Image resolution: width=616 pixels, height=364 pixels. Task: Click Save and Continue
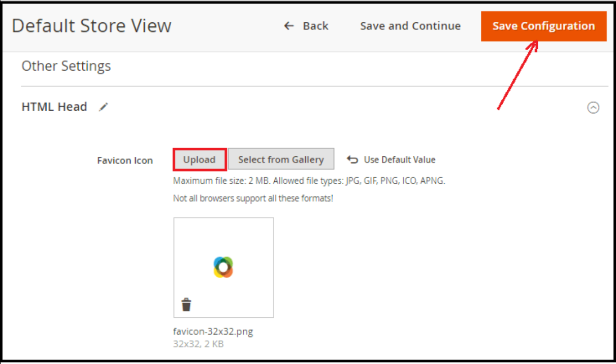pyautogui.click(x=410, y=26)
